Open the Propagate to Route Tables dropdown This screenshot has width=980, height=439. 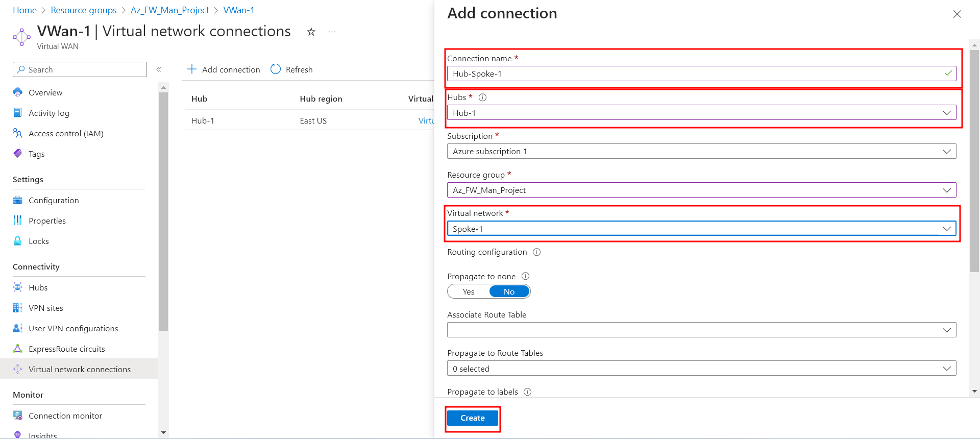[701, 369]
